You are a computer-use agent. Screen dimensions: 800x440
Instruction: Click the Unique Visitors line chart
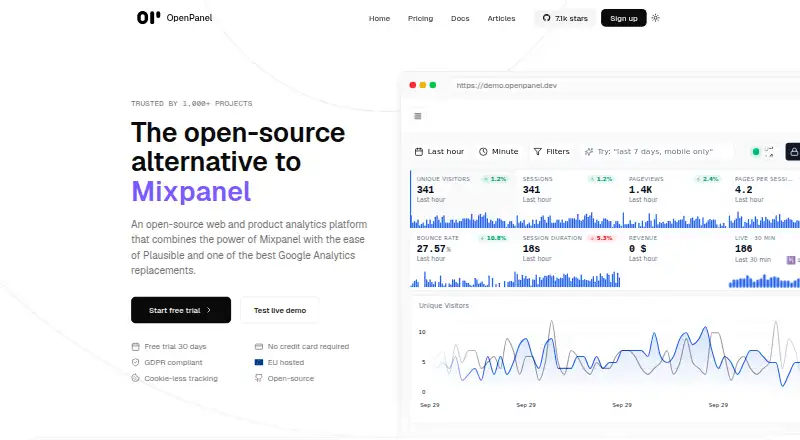click(607, 357)
